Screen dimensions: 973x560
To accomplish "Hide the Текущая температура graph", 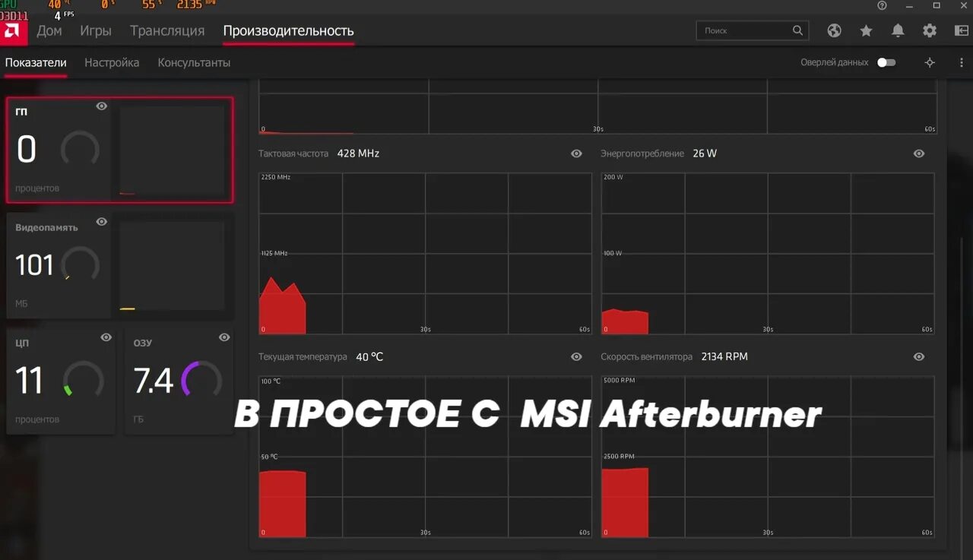I will tap(576, 356).
